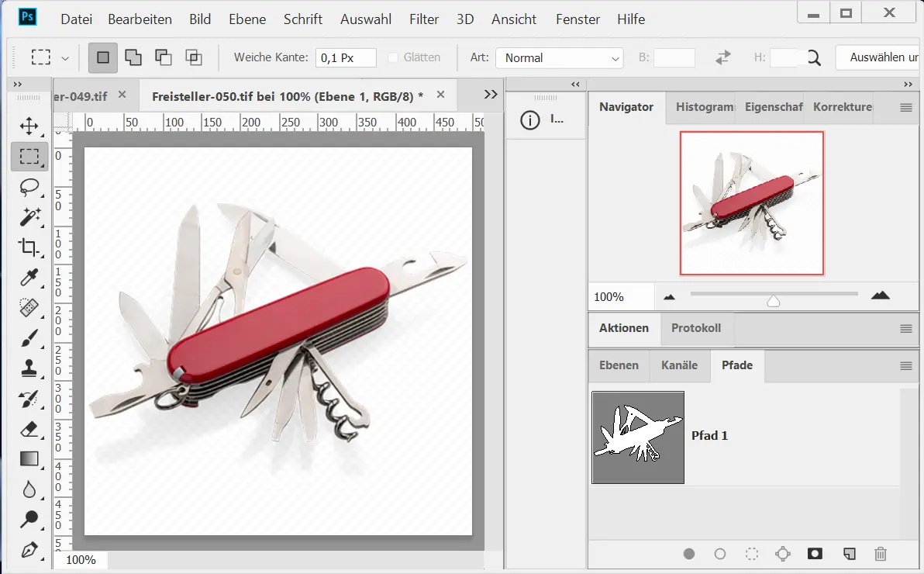Delete current path with trash icon
The height and width of the screenshot is (574, 924).
pyautogui.click(x=880, y=554)
